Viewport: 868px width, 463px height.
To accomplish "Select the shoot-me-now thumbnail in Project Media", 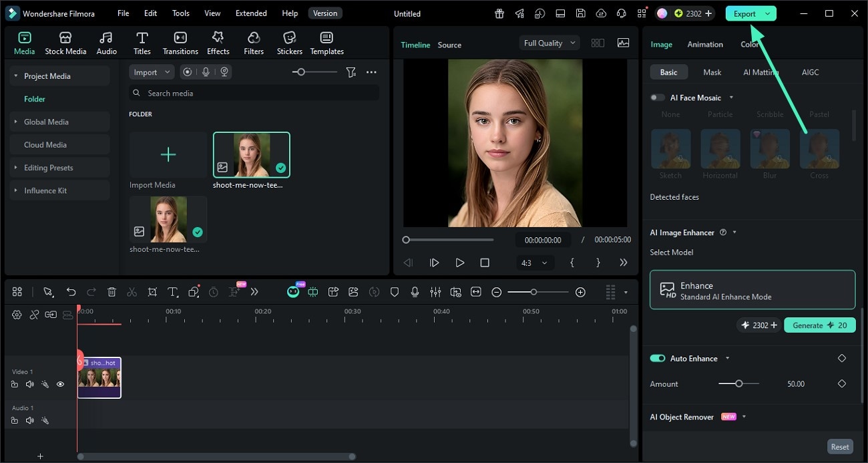I will pyautogui.click(x=251, y=154).
